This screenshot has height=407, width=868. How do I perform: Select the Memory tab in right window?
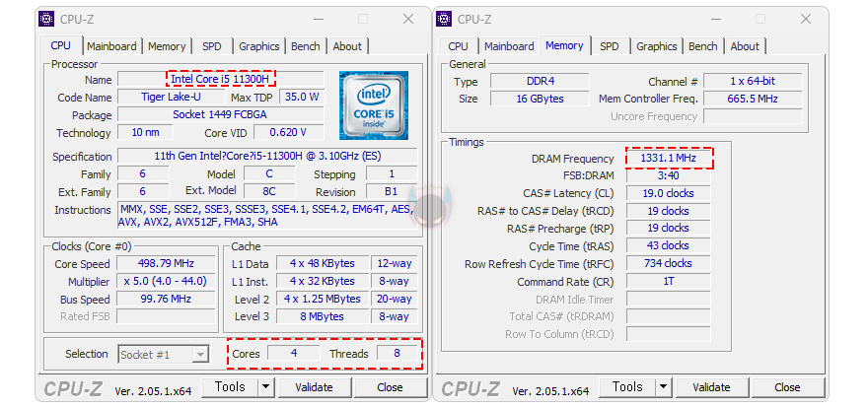(x=564, y=45)
